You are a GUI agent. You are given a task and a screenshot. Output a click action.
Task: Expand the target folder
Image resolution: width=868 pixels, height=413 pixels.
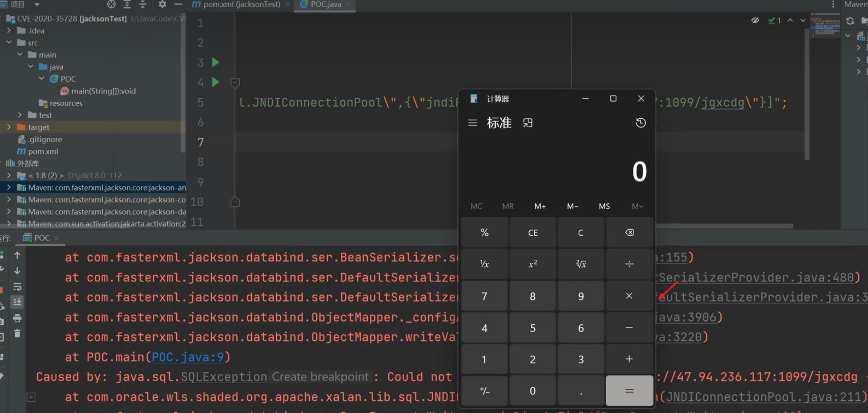[x=9, y=127]
